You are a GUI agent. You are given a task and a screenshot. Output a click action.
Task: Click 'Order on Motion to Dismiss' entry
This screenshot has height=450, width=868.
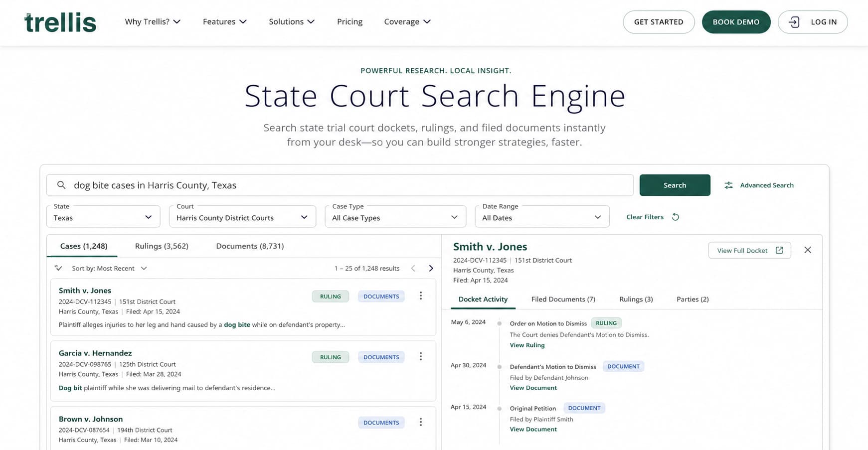coord(548,323)
